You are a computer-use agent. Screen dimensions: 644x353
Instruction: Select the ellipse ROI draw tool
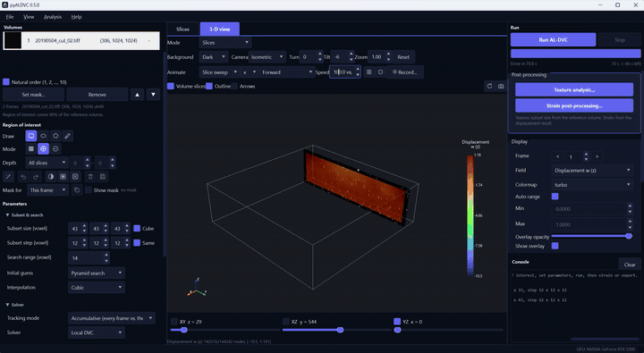(x=43, y=136)
